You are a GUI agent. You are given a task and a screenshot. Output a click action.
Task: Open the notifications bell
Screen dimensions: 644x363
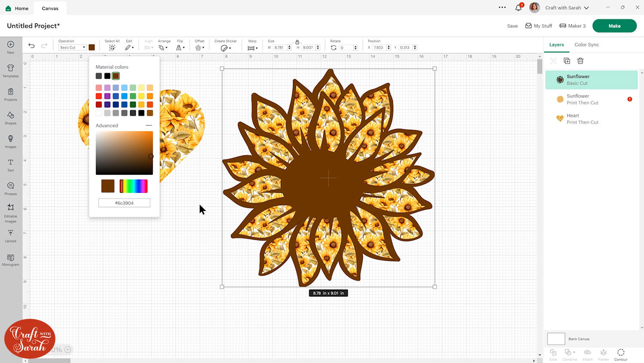coord(519,8)
